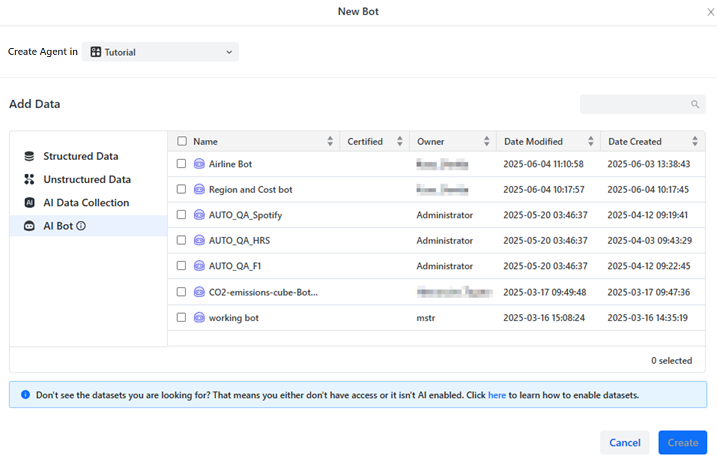This screenshot has width=717, height=462.
Task: Click the AUTO_QA_Spotify bot icon
Action: click(x=199, y=214)
